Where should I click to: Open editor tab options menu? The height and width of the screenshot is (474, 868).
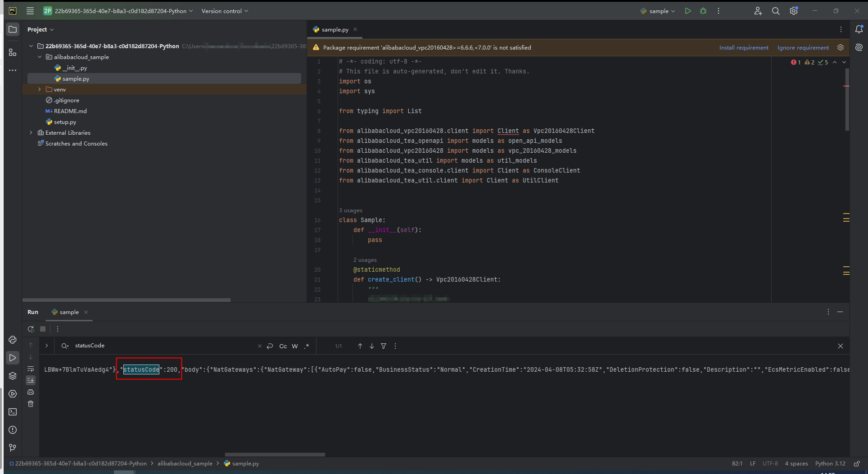coord(841,29)
